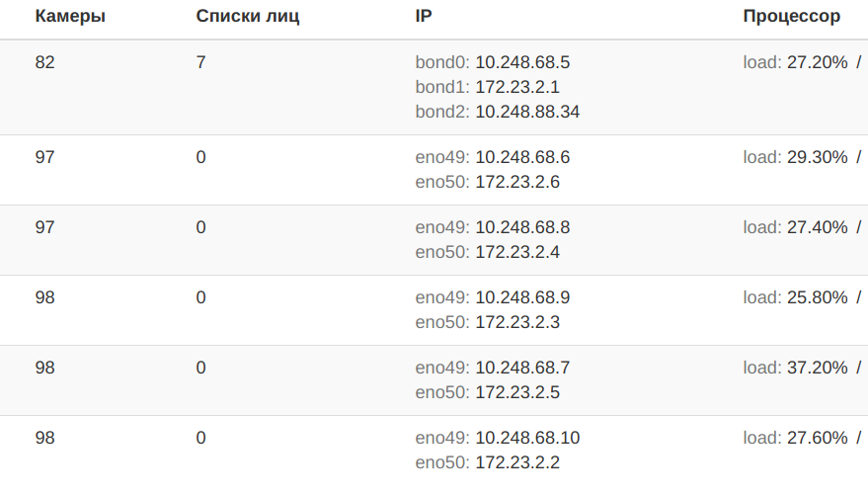868x497 pixels.
Task: Click the load value 29.30%
Action: point(817,157)
